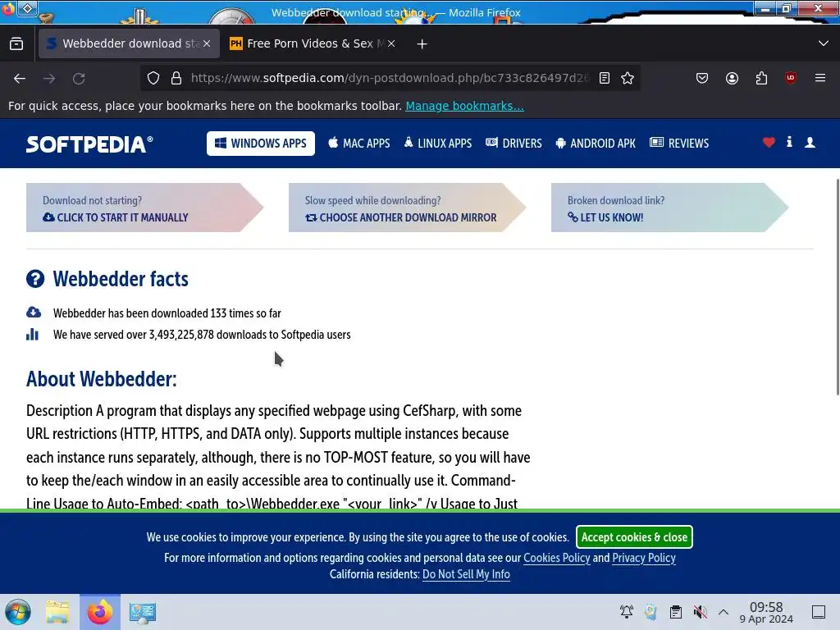Accept cookies and close banner
This screenshot has height=630, width=840.
tap(634, 536)
